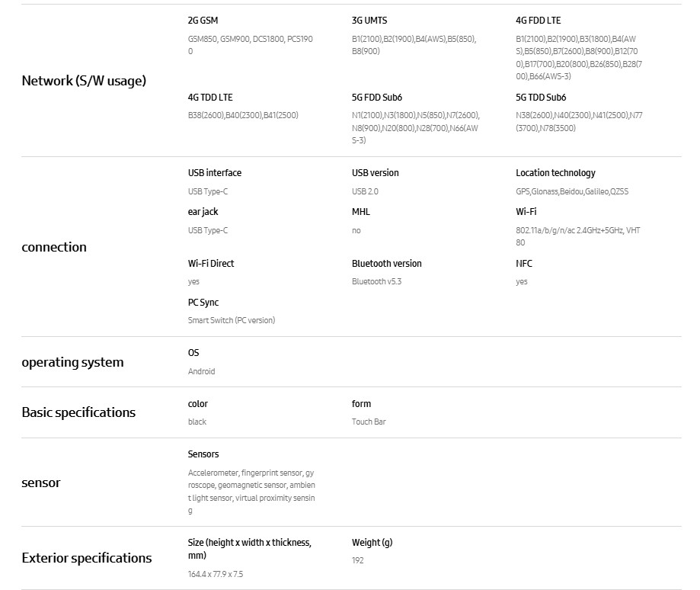Click the USB interface label
The image size is (700, 590).
215,173
